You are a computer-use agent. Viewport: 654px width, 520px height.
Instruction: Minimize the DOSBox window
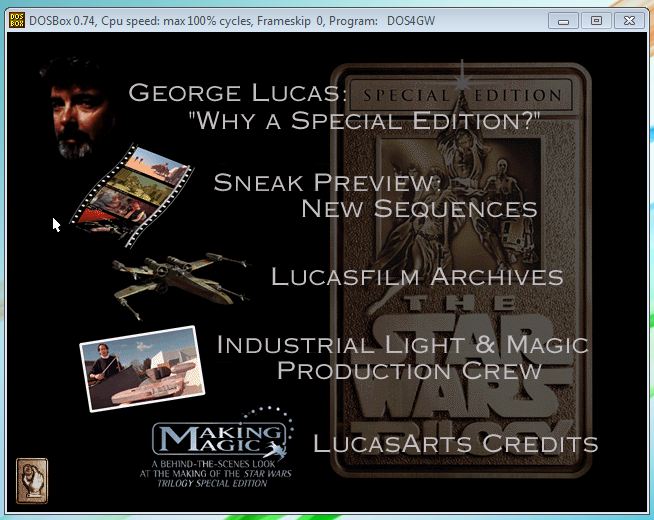point(563,20)
